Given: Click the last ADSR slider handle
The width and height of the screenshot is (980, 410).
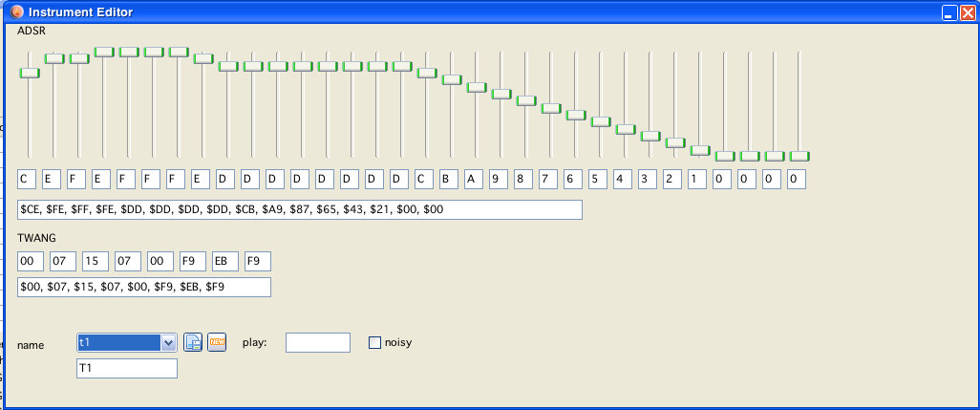Looking at the screenshot, I should tap(799, 156).
